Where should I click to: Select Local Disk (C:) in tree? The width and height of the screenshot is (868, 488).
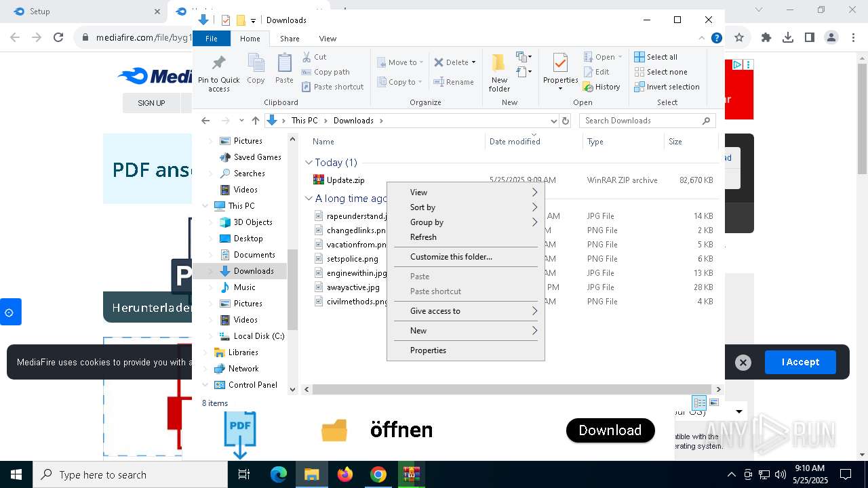pyautogui.click(x=259, y=336)
